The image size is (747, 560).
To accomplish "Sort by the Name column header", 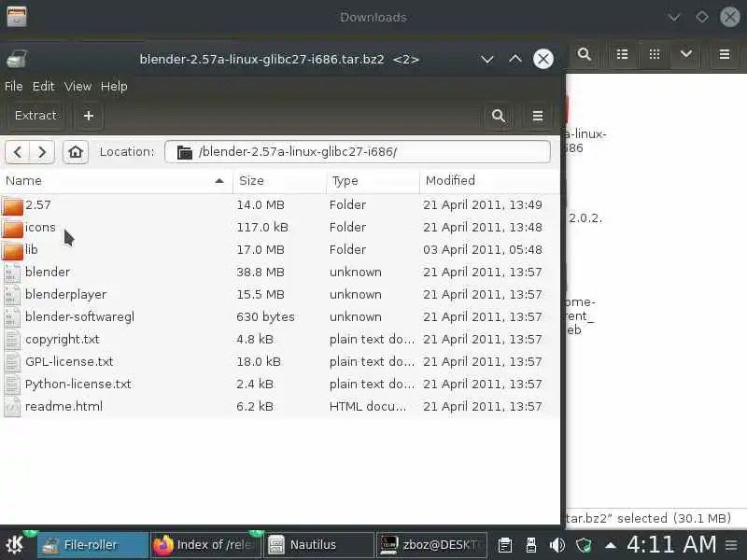I will (x=116, y=181).
